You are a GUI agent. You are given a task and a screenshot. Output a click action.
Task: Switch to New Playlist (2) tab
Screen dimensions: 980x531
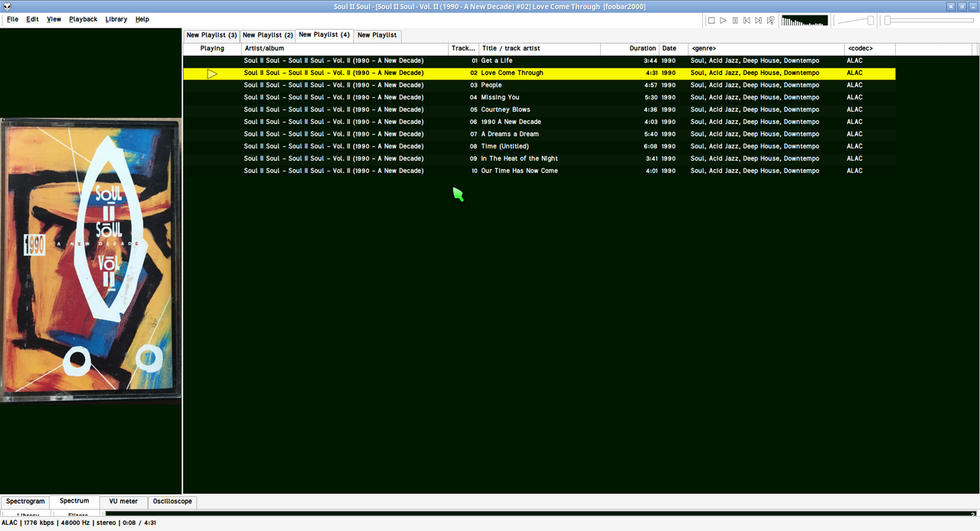(x=268, y=35)
